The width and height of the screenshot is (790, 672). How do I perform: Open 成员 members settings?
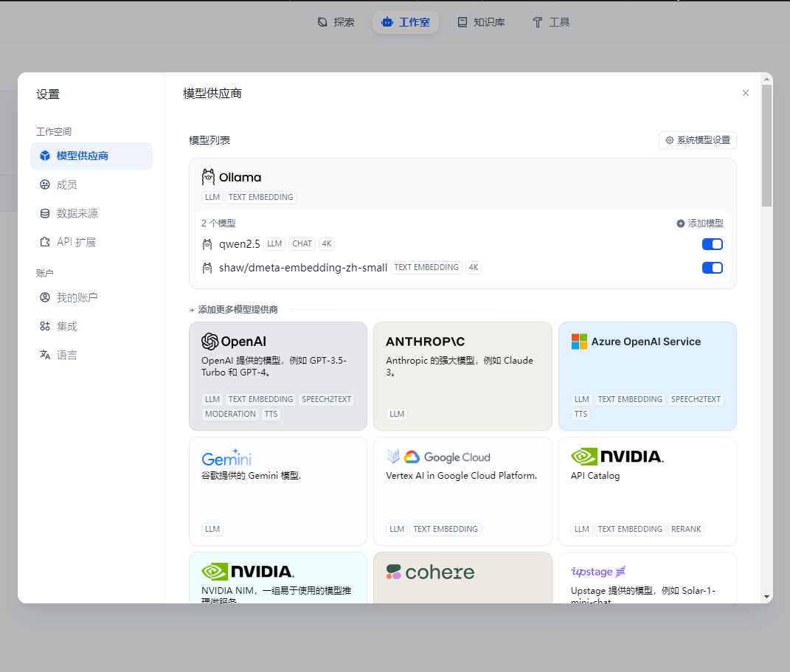[x=91, y=185]
